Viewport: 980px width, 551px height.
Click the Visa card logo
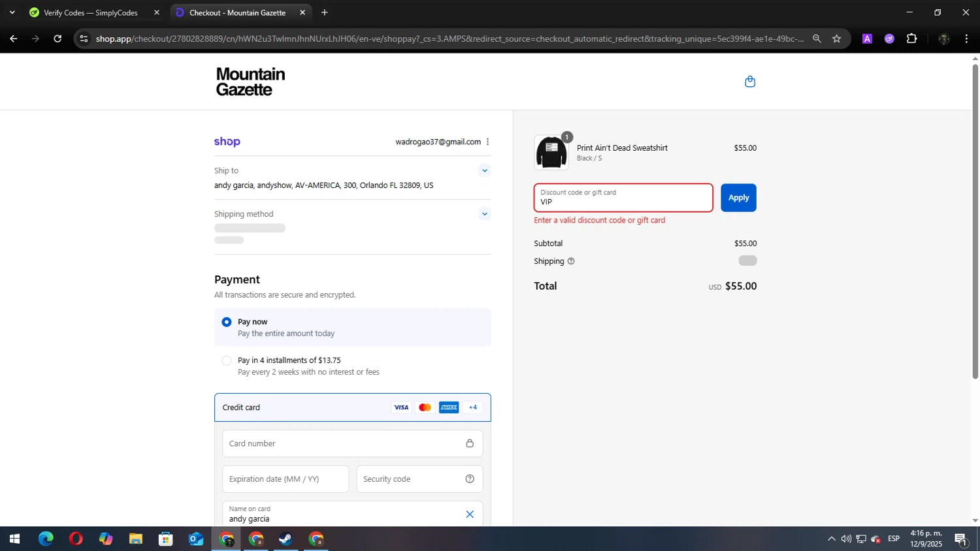[x=401, y=407]
